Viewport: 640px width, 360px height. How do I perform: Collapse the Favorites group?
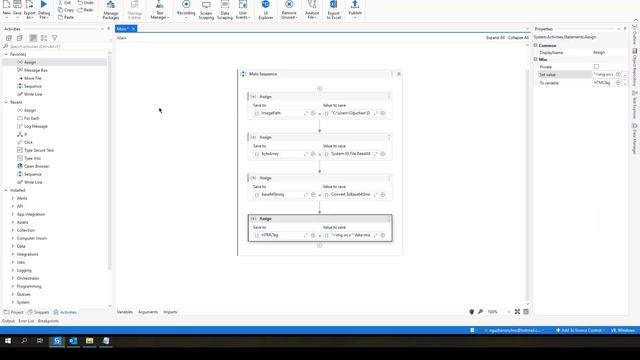[x=6, y=54]
